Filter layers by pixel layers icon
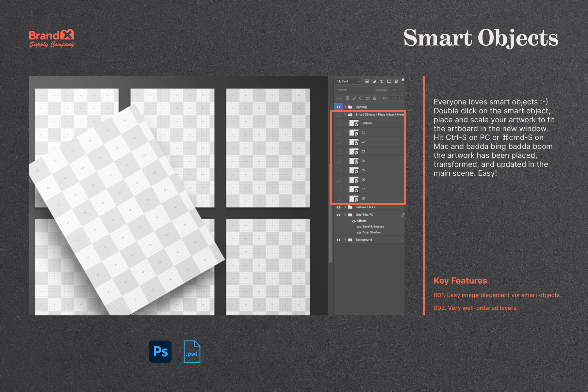588x392 pixels. pyautogui.click(x=367, y=81)
